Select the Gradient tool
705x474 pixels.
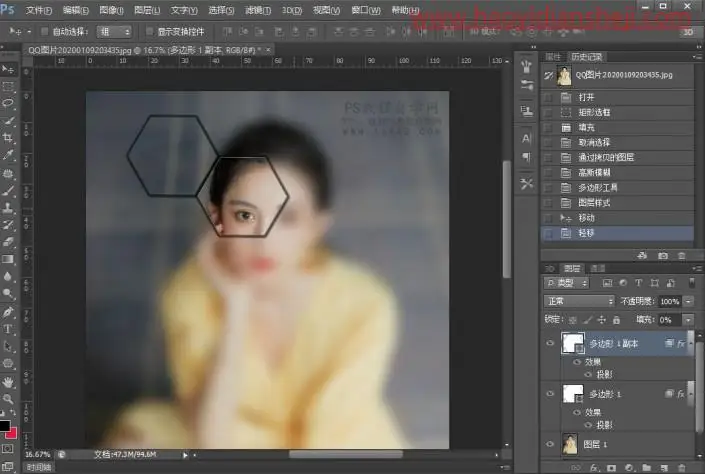point(8,259)
